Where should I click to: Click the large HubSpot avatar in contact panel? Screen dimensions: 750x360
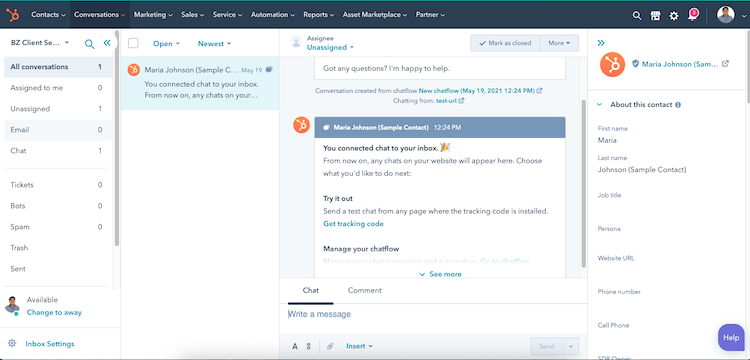click(612, 64)
